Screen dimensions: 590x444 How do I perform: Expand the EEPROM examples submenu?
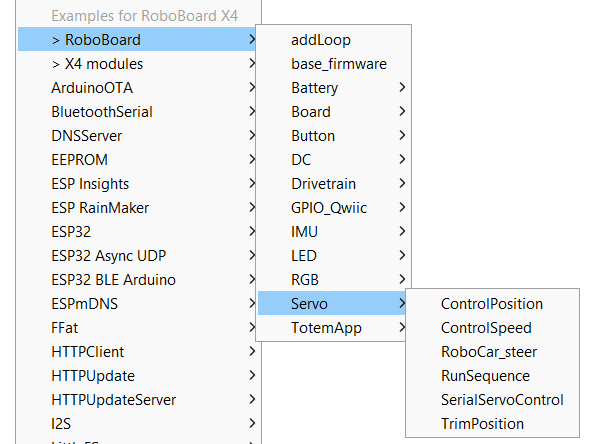coord(138,160)
